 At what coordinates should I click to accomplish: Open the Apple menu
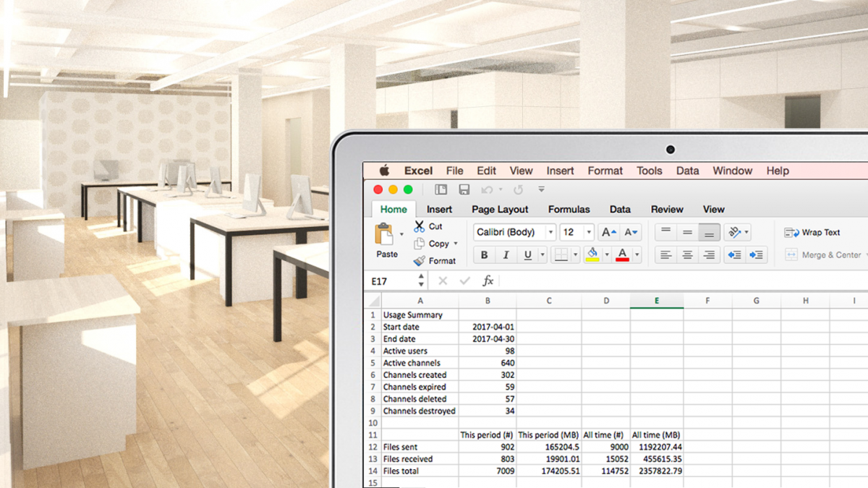tap(385, 171)
